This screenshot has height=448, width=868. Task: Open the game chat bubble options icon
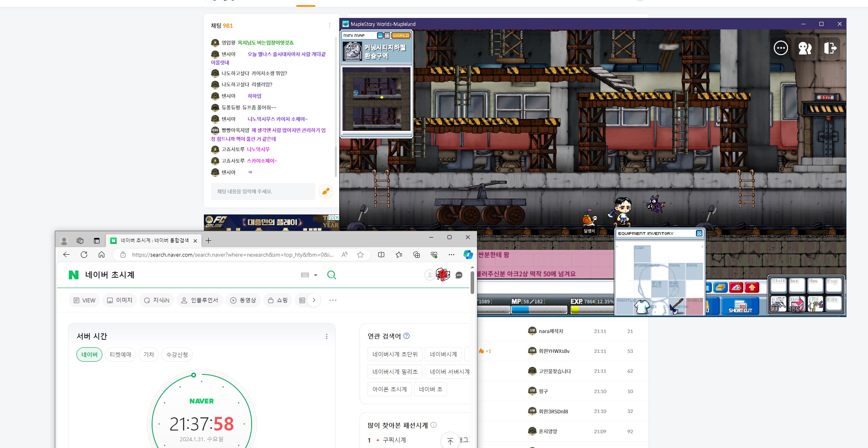point(780,48)
